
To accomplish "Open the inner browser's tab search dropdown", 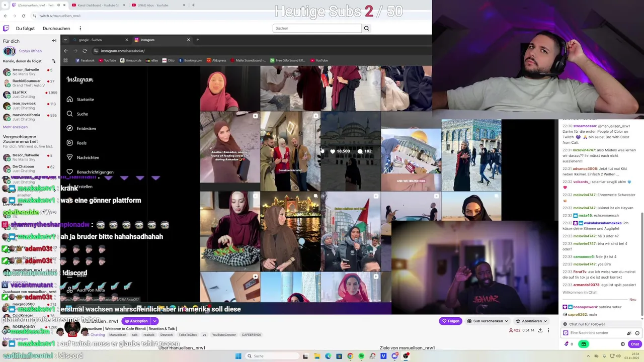I will pos(65,40).
